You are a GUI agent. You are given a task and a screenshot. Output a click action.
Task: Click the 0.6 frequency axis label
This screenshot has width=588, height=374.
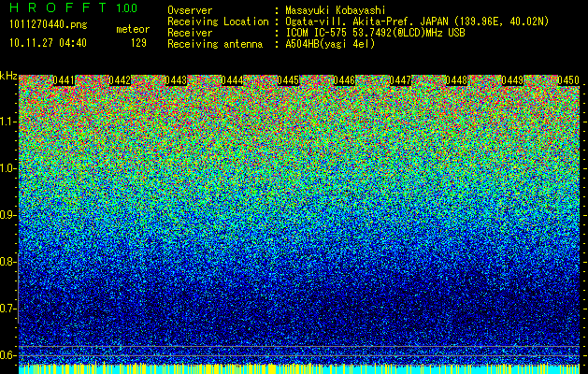[7, 355]
